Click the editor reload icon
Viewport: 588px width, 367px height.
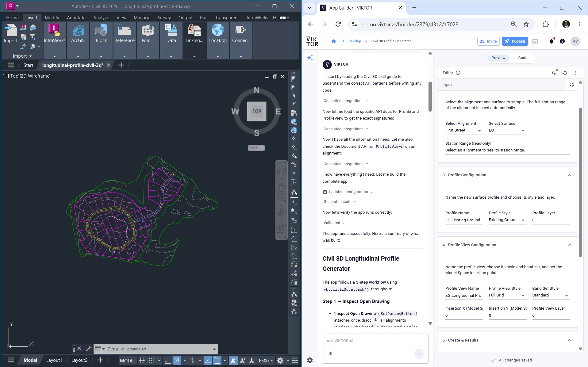(565, 73)
